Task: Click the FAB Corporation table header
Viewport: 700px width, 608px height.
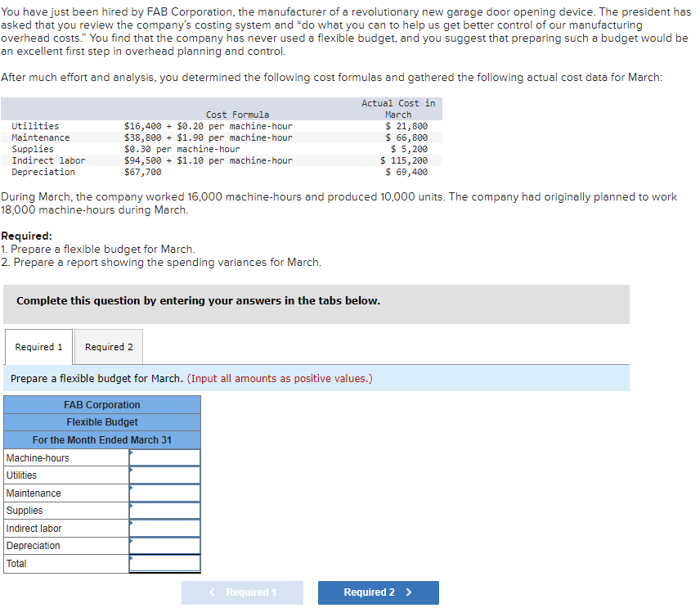Action: point(101,405)
